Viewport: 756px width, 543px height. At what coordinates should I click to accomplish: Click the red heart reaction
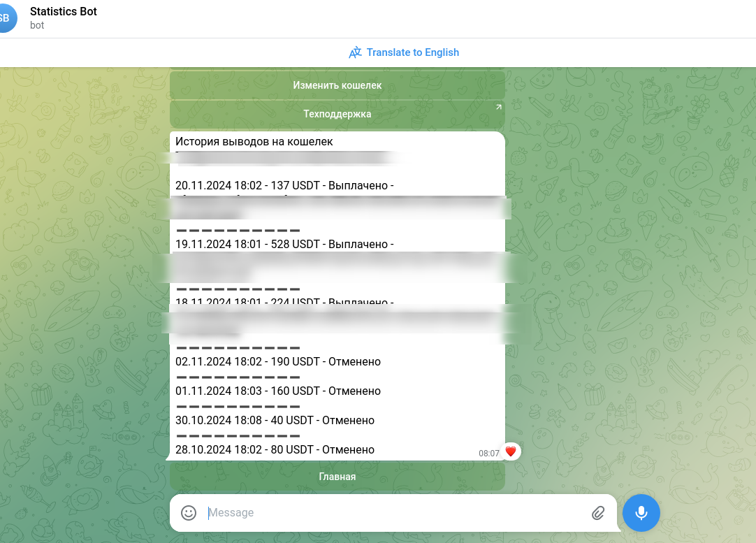pos(511,452)
